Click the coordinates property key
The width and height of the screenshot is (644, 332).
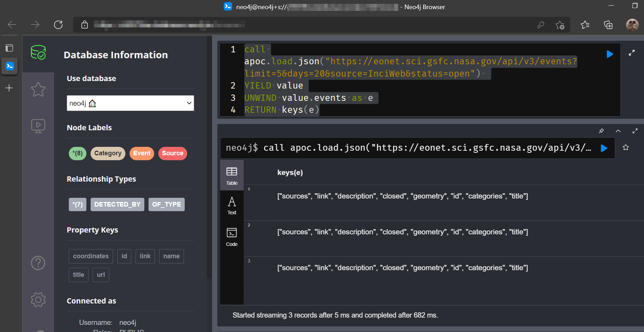coord(91,256)
